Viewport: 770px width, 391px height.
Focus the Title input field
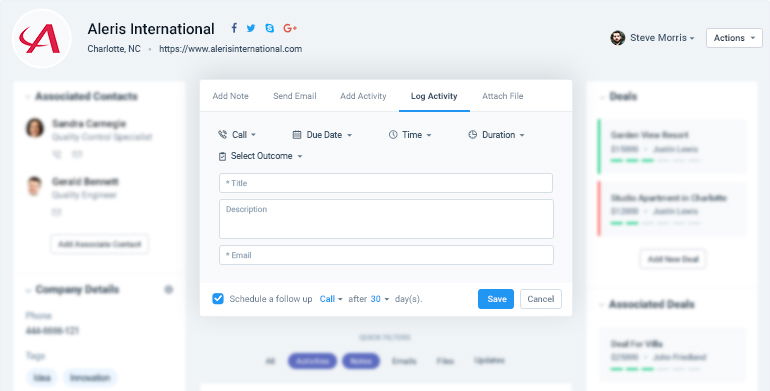386,183
